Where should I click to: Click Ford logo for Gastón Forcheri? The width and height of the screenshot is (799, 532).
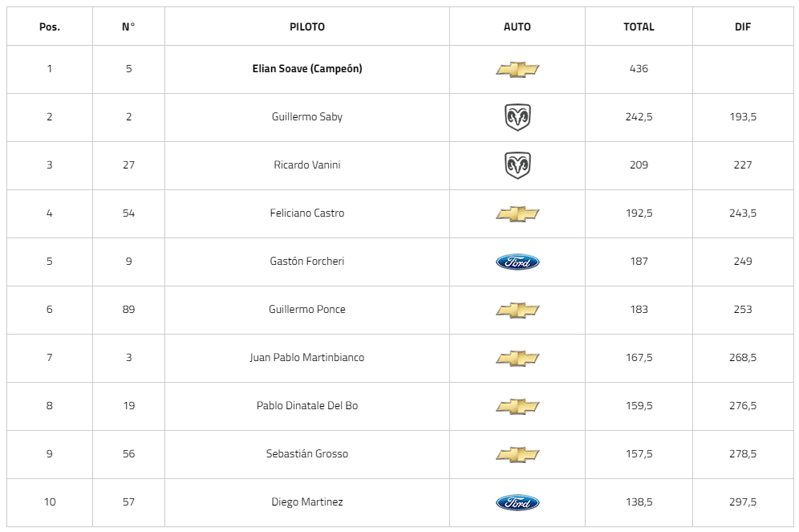517,262
